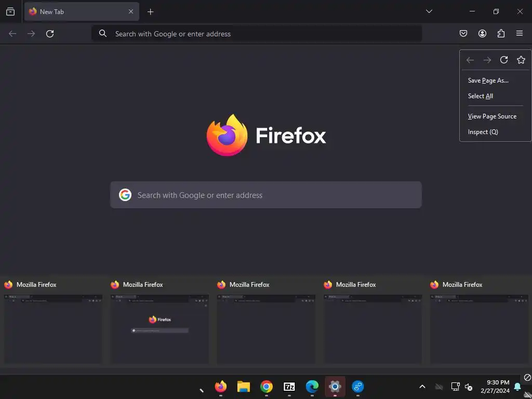Show hidden system tray icons
This screenshot has height=399, width=532.
[422, 387]
